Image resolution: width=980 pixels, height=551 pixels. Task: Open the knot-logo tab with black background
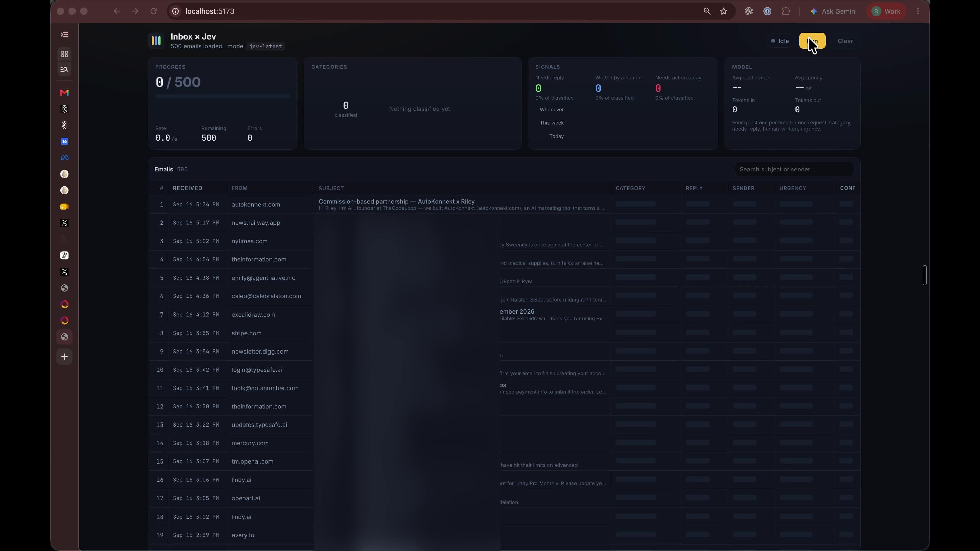tap(64, 109)
